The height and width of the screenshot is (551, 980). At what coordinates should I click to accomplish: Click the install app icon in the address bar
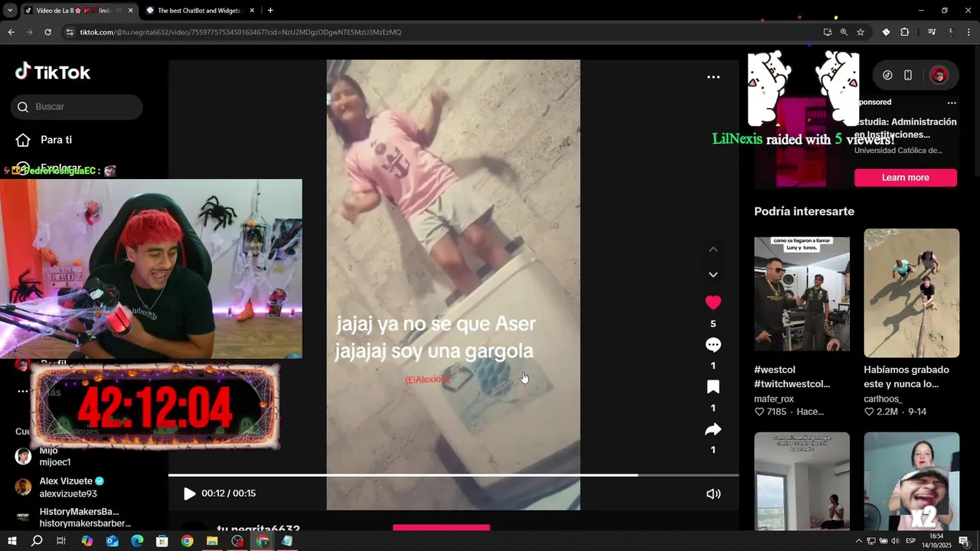827,32
